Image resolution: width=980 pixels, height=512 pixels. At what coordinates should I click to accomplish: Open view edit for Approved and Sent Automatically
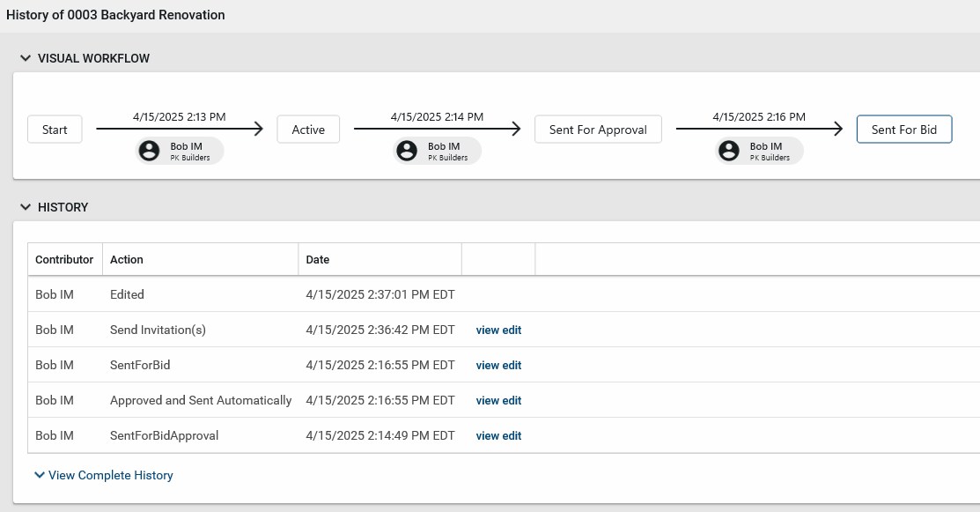point(498,400)
